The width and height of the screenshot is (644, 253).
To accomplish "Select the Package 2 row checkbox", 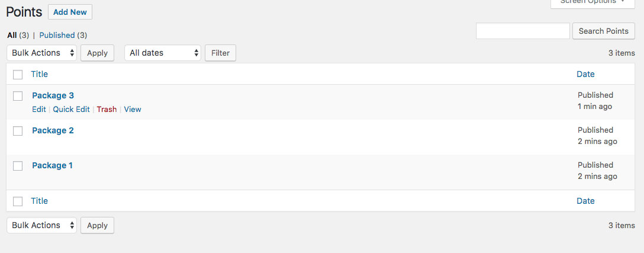I will tap(18, 131).
